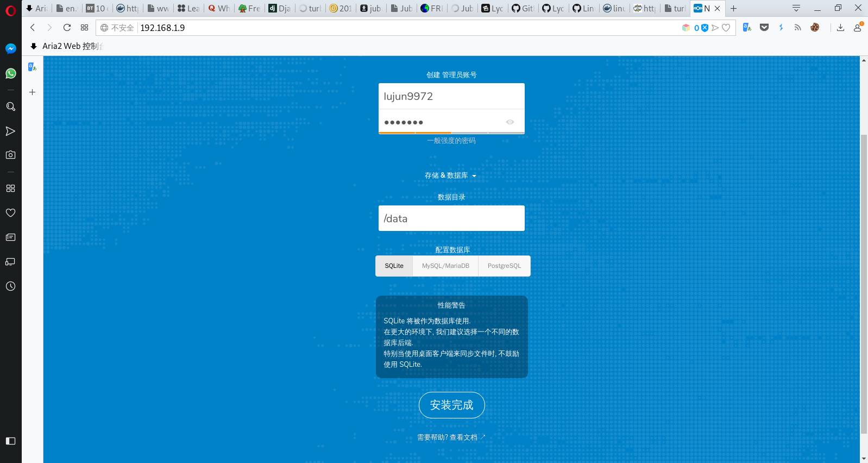This screenshot has height=463, width=868.
Task: Add a sidebar workspace with plus icon
Action: 33,92
